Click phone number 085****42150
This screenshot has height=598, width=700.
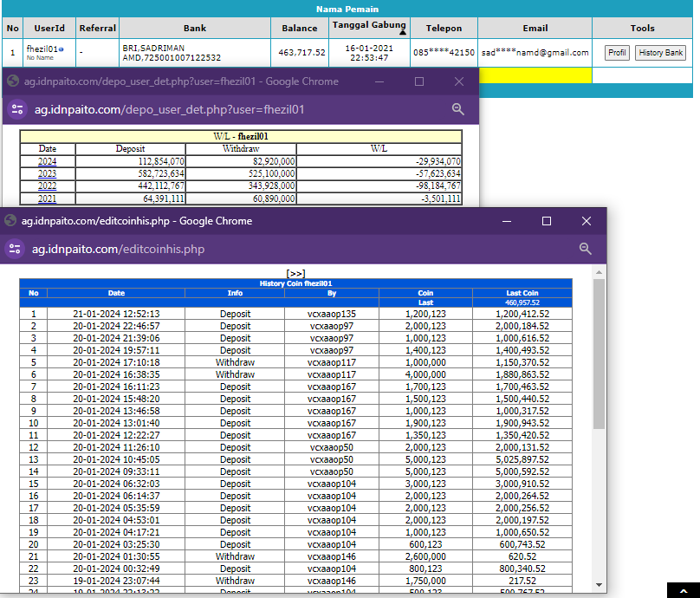[444, 53]
